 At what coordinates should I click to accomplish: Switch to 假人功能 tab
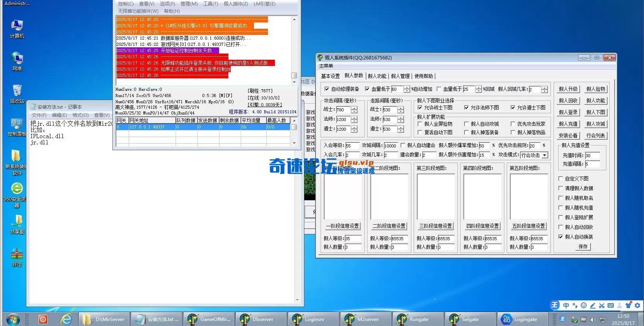point(377,76)
